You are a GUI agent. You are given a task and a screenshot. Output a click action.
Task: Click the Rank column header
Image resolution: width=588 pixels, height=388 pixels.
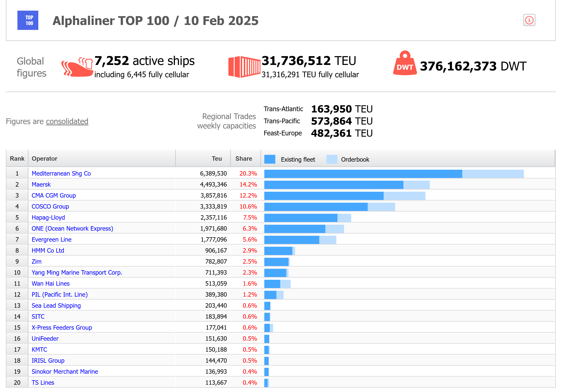[x=17, y=159]
